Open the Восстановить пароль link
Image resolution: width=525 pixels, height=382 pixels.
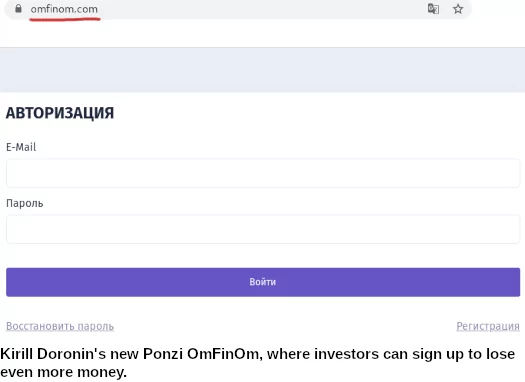coord(60,326)
